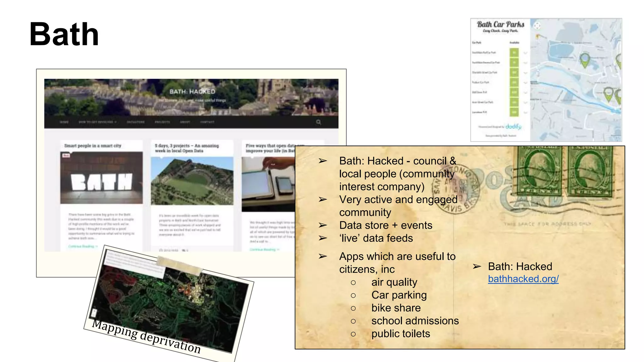Screen dimensions: 644x362
Task: Expand the Podium Car Park chevron
Action: (x=525, y=83)
